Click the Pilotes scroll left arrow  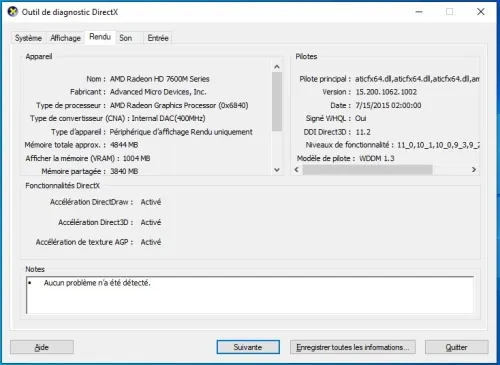(297, 170)
